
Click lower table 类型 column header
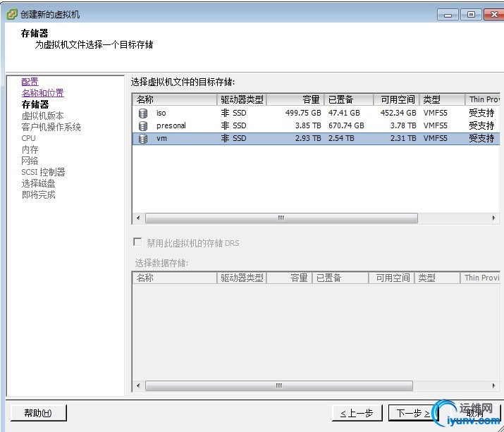click(437, 278)
